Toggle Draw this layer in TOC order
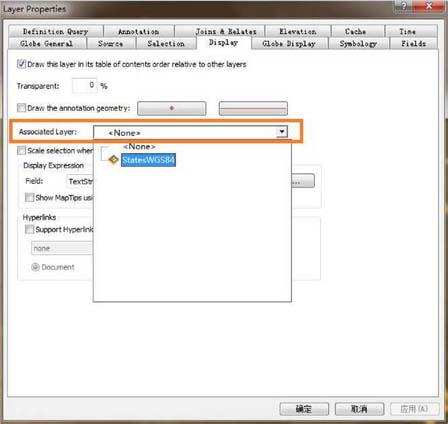Screen dimensions: 448x424 [21, 64]
